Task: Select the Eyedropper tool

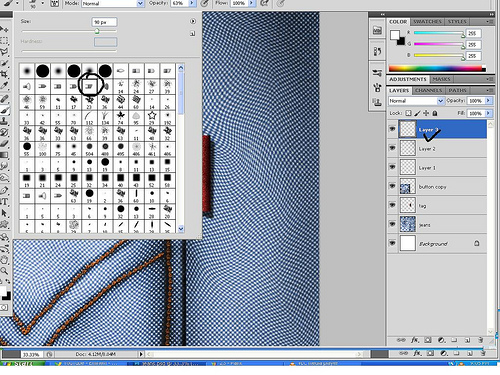Action: [x=4, y=86]
